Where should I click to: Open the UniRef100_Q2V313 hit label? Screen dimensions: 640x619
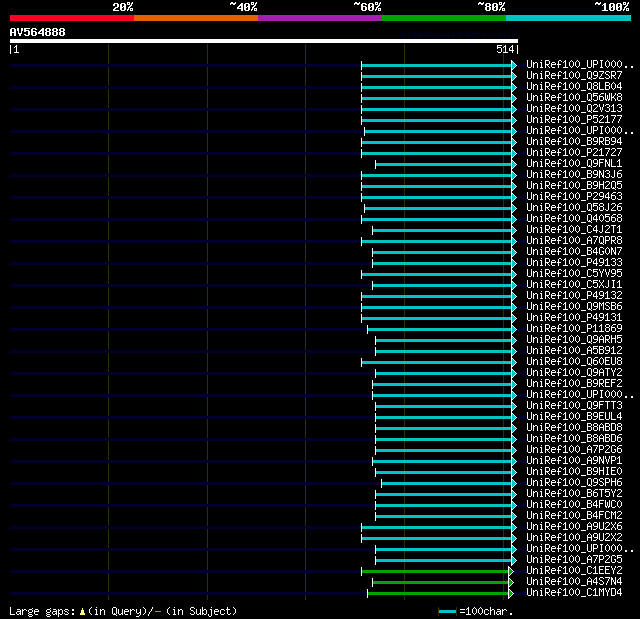pos(574,109)
